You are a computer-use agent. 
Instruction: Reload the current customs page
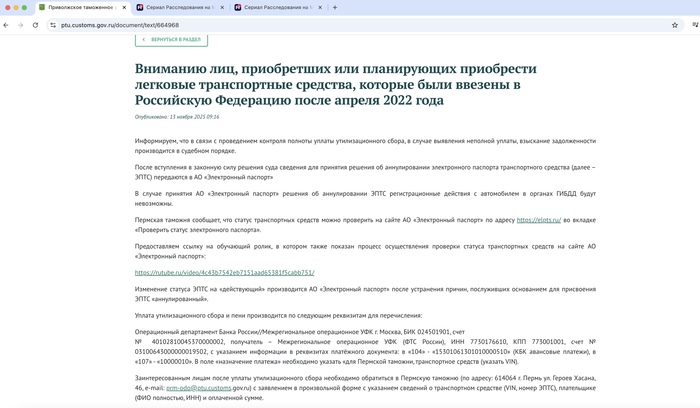[x=35, y=25]
